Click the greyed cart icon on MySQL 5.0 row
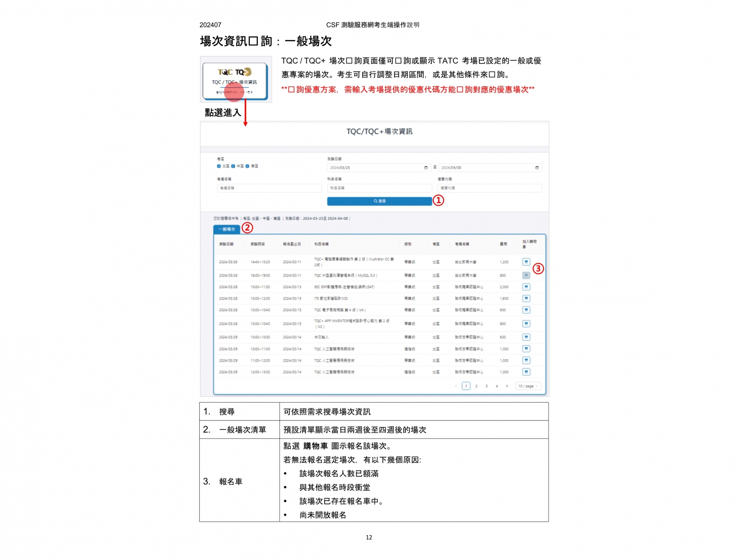Screen dimensions: 747x560 coord(526,275)
